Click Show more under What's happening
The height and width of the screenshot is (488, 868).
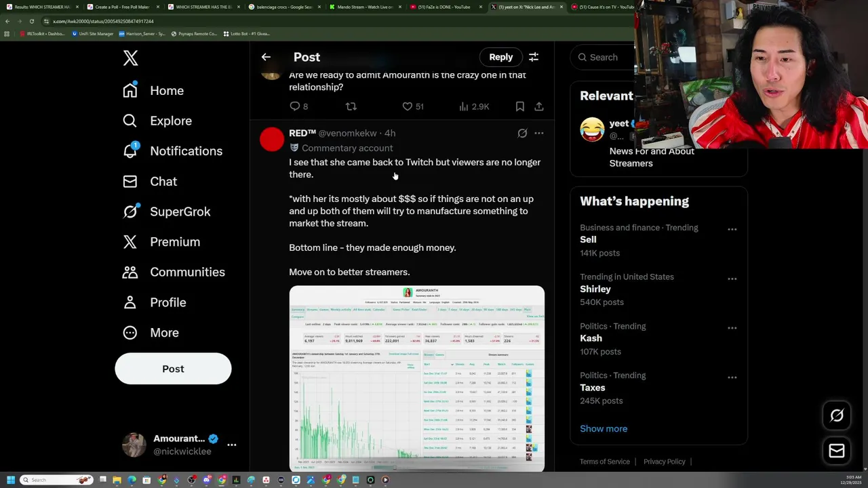coord(604,428)
